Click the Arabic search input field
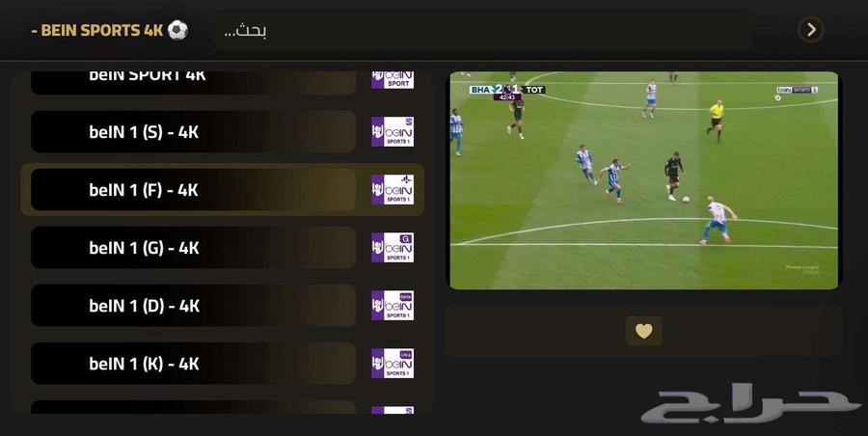This screenshot has height=436, width=868. 485,30
